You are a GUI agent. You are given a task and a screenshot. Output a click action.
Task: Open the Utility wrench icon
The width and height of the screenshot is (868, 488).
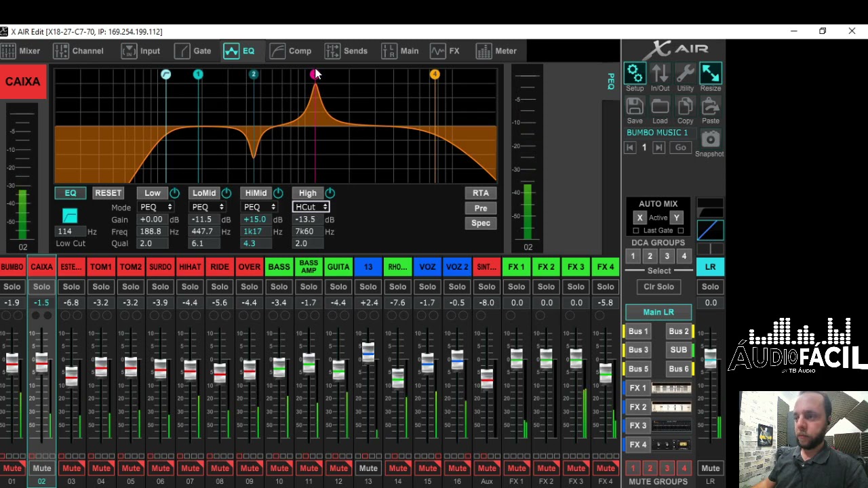[x=685, y=73]
